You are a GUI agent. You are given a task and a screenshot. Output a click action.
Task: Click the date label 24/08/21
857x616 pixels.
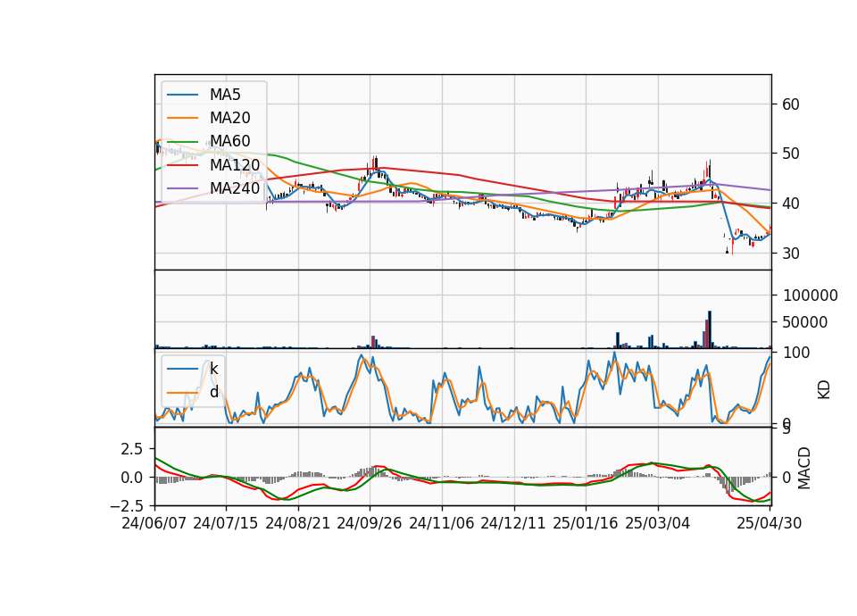tap(298, 523)
